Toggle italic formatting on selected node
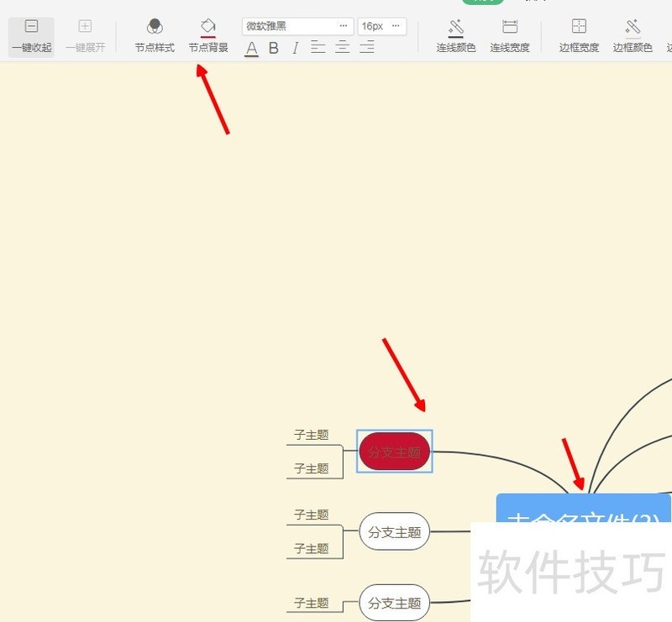The height and width of the screenshot is (622, 672). click(x=294, y=49)
